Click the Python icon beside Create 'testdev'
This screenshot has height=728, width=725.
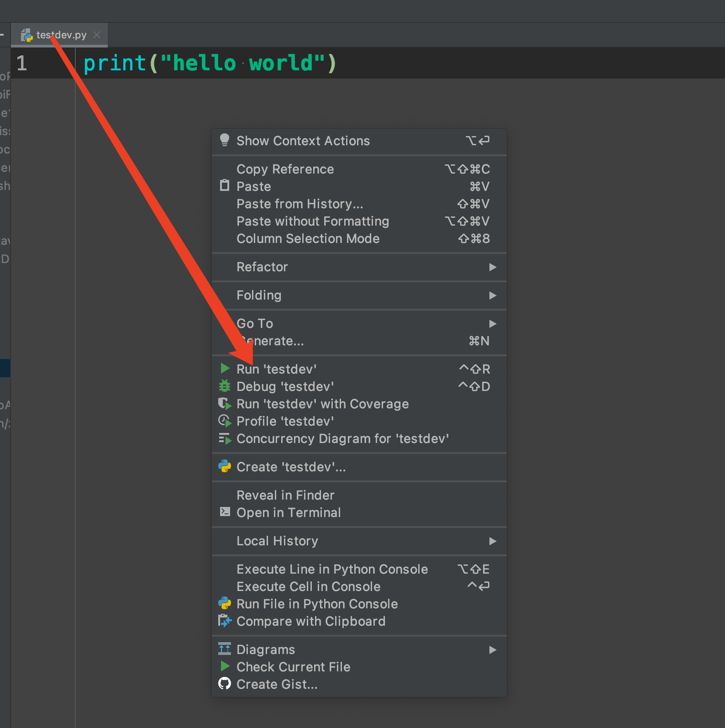pos(225,466)
